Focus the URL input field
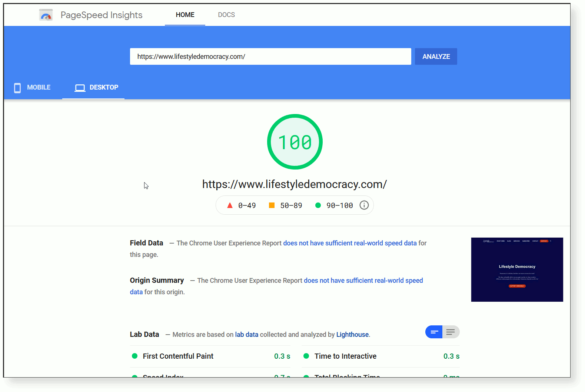 point(270,57)
